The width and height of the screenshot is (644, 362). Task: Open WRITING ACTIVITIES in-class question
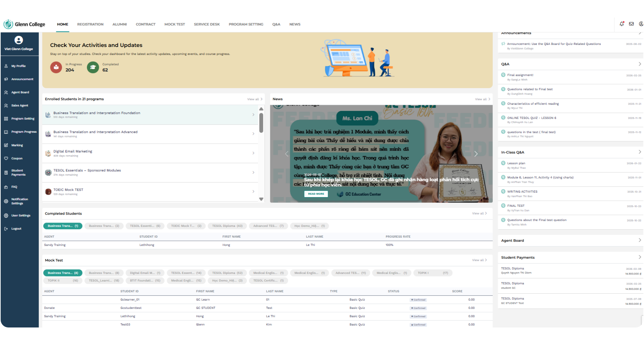[x=522, y=192]
